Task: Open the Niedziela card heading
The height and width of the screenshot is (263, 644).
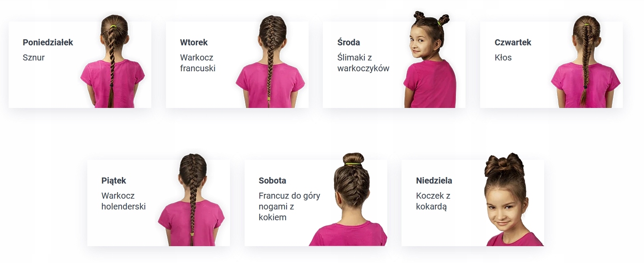Action: coord(434,181)
